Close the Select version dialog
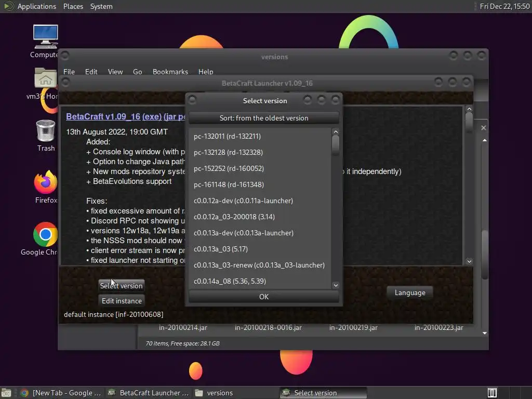This screenshot has height=399, width=532. click(335, 100)
